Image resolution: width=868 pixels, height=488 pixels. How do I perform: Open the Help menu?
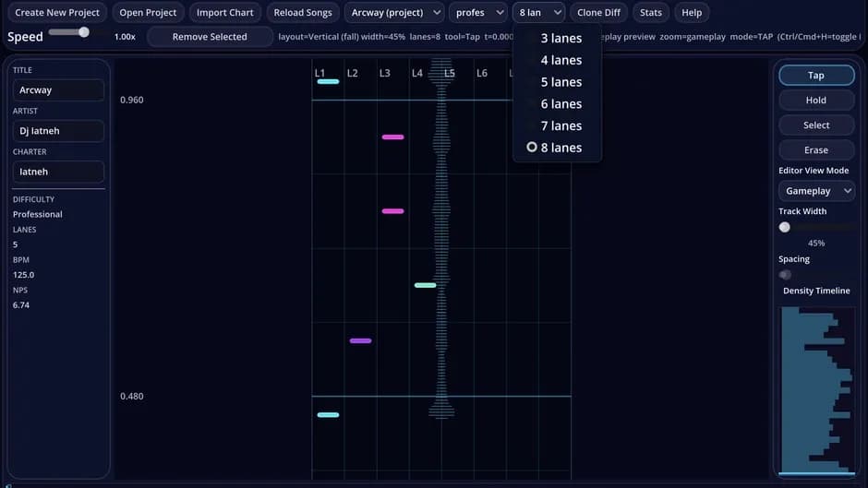(x=692, y=12)
